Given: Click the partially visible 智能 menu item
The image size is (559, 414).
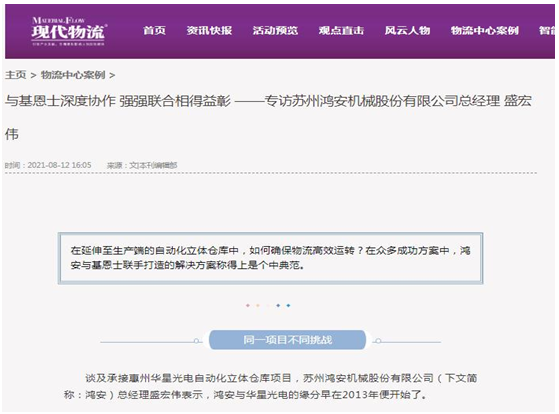Looking at the screenshot, I should tap(547, 31).
